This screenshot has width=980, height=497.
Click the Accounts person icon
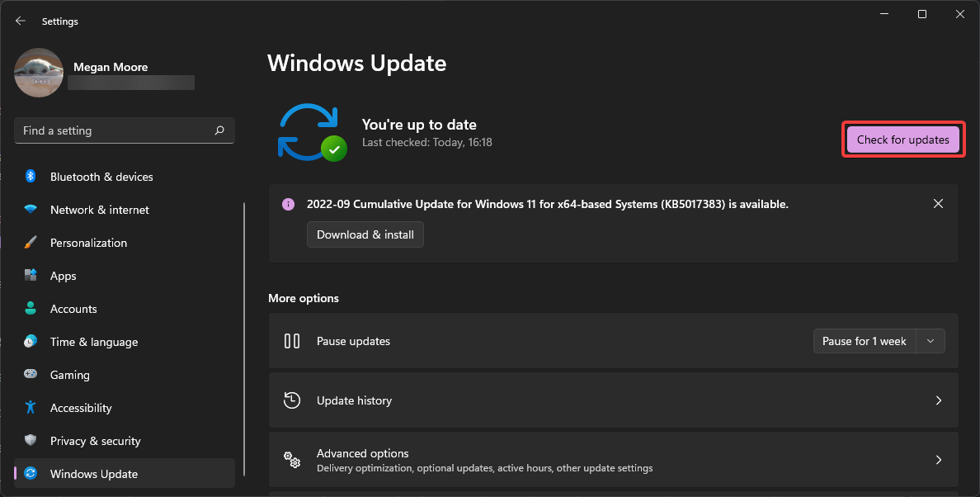(31, 309)
